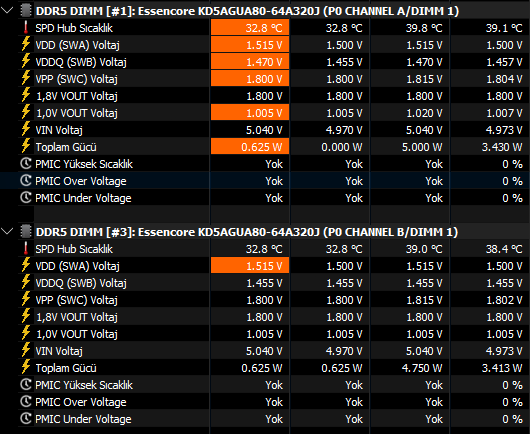Click highlighted 0.625 W value for DIMM #1
Screen dimensions: 530x434
pyautogui.click(x=250, y=147)
